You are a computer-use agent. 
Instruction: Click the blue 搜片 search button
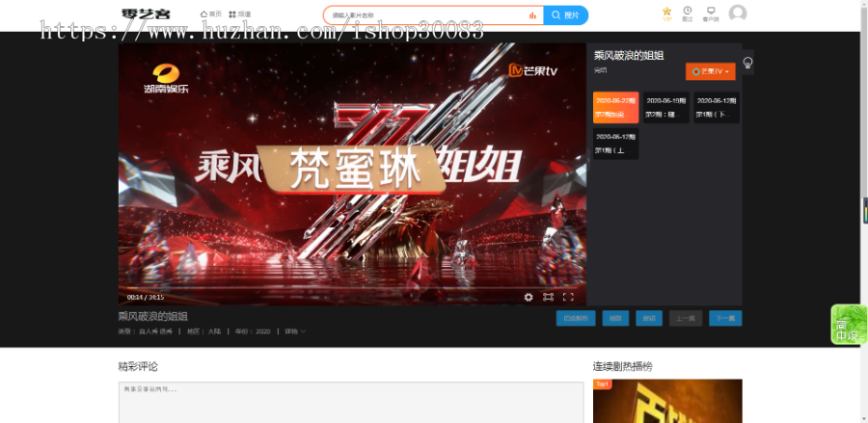(566, 15)
